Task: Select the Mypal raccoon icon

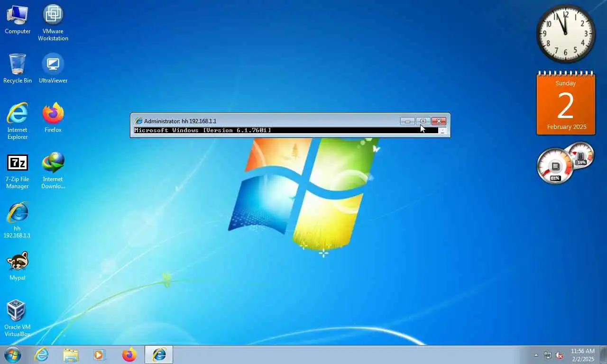Action: 18,266
